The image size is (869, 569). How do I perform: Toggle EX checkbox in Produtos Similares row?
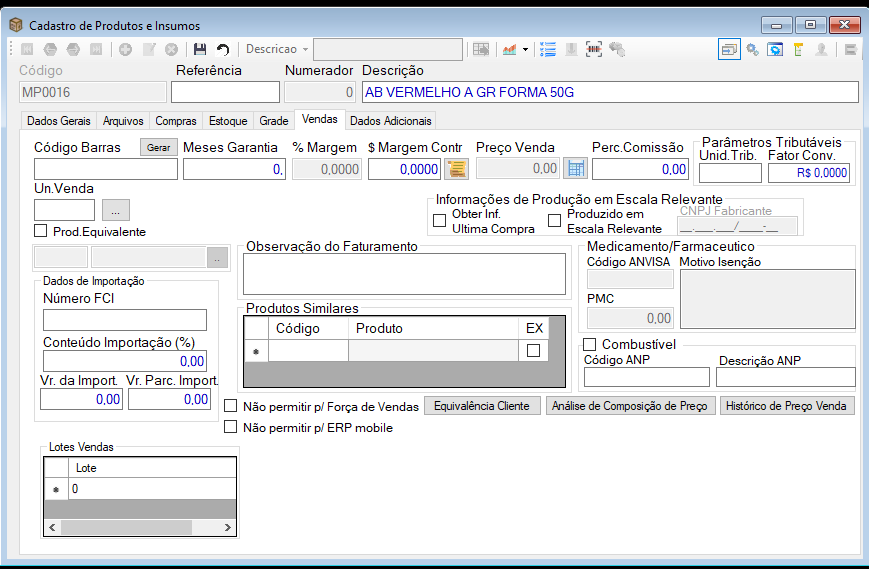pos(533,350)
